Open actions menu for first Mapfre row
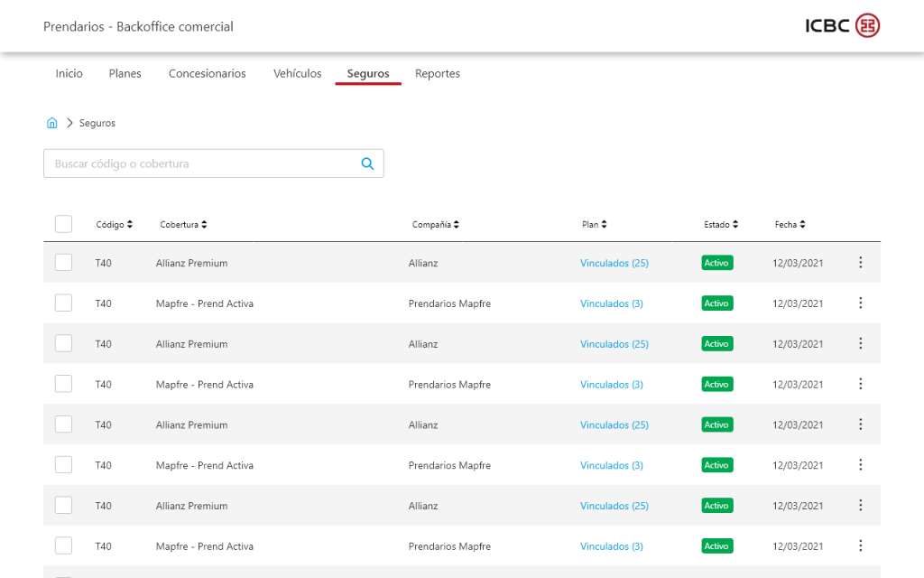The width and height of the screenshot is (924, 578). pyautogui.click(x=860, y=303)
